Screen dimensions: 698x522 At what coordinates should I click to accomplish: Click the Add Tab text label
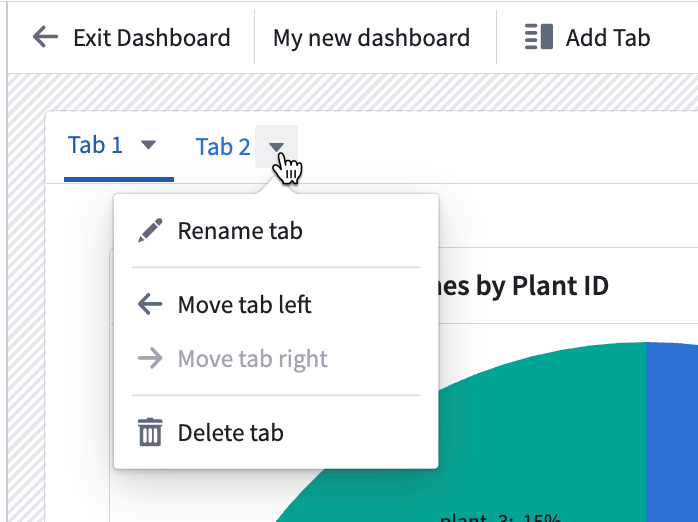tap(608, 37)
